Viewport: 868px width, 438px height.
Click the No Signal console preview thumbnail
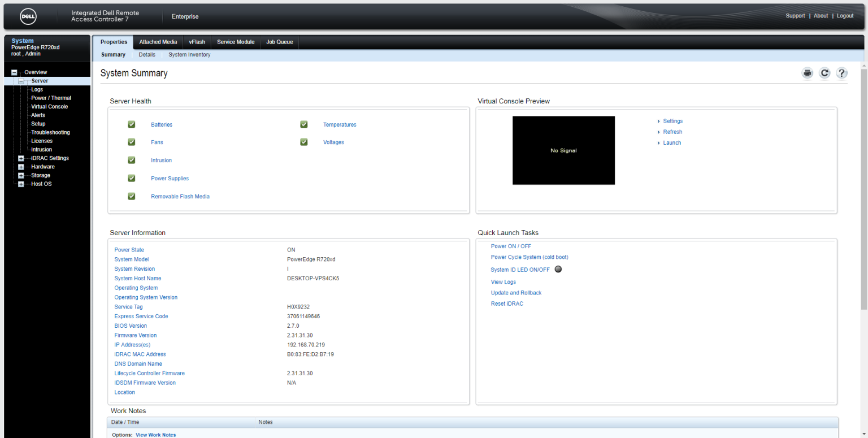pyautogui.click(x=563, y=150)
